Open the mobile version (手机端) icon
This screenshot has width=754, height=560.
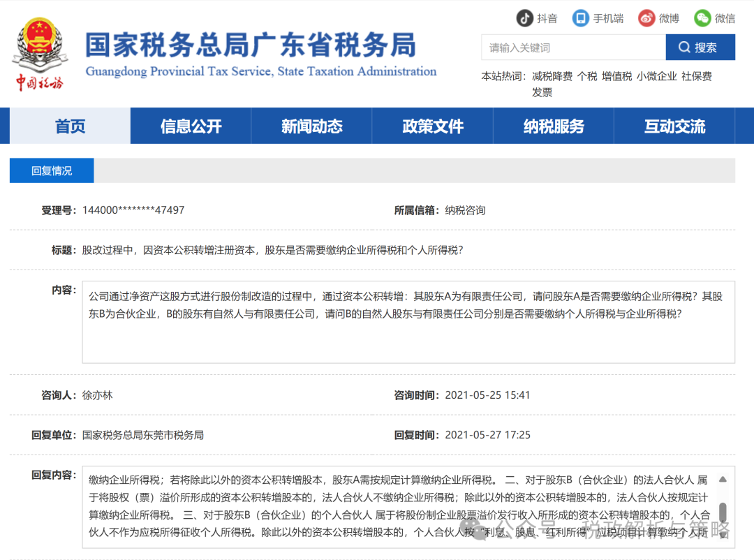(580, 18)
